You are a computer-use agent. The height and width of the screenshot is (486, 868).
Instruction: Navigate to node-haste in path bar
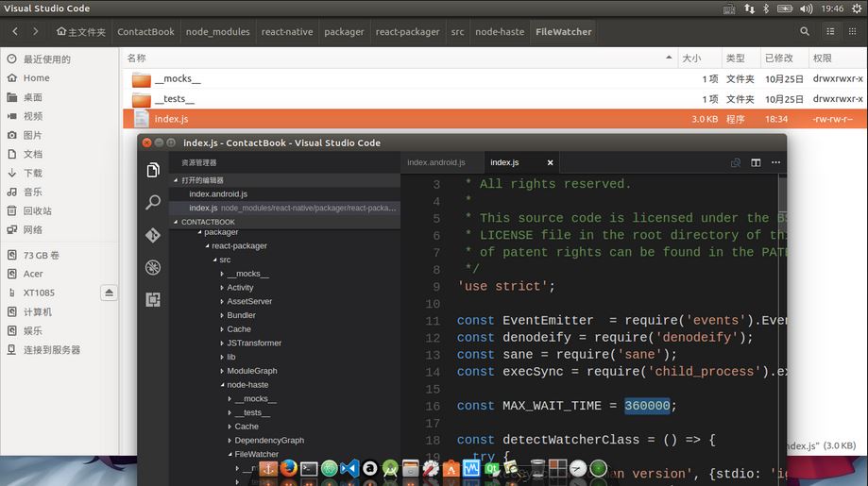coord(500,31)
